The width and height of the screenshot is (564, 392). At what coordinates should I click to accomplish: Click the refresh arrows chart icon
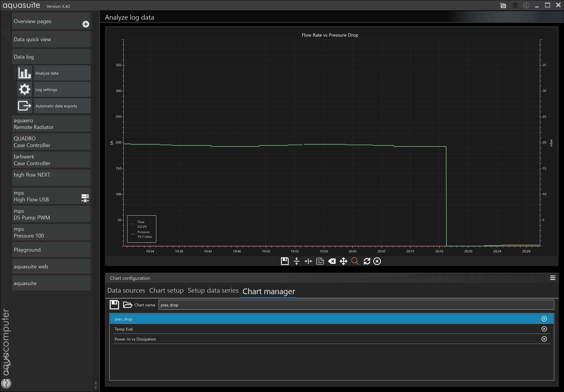click(367, 261)
